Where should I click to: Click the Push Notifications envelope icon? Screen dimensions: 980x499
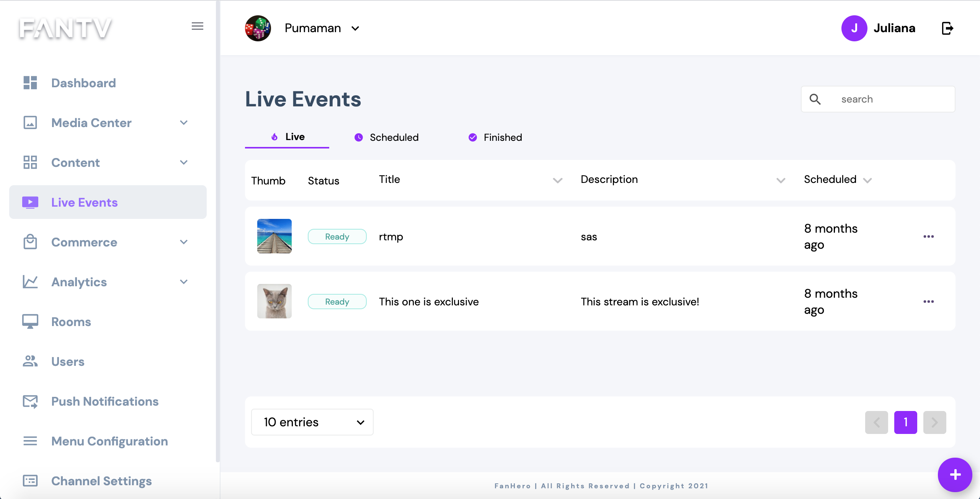[x=30, y=401]
